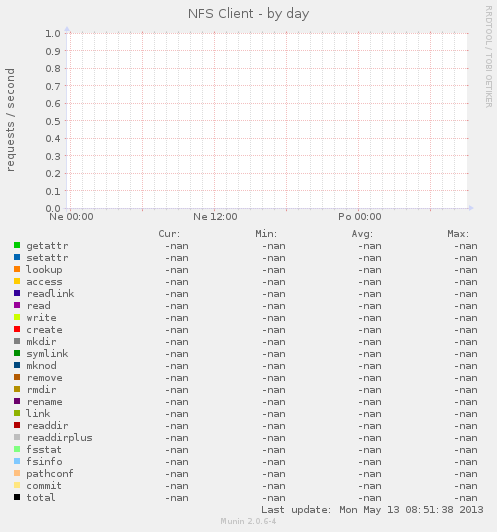Click the Ne 12:00 time axis label
Viewport: 497px width, 532px height.
(215, 217)
